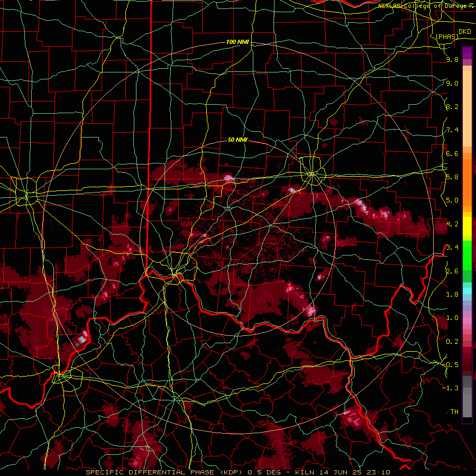
Task: Click the 3.4 value on the color scale
Action: [x=452, y=248]
